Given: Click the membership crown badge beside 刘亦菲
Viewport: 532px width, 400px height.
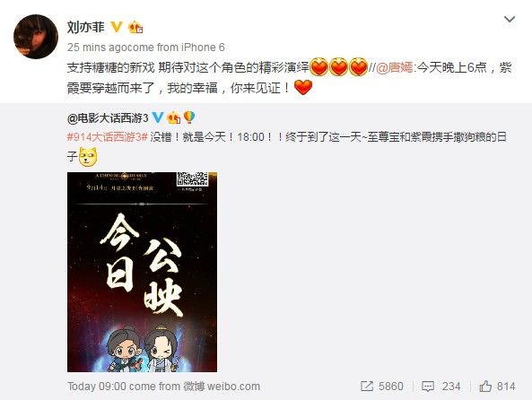Looking at the screenshot, I should coord(135,27).
